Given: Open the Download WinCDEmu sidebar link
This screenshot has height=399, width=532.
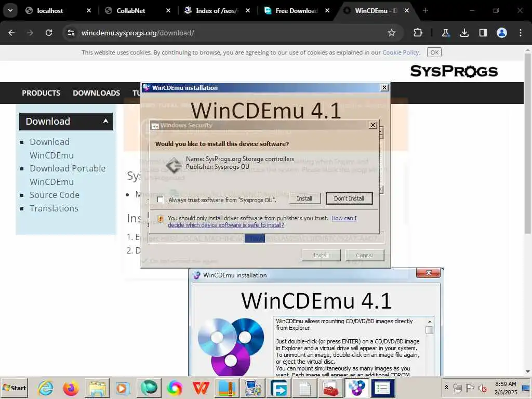Looking at the screenshot, I should pos(51,149).
